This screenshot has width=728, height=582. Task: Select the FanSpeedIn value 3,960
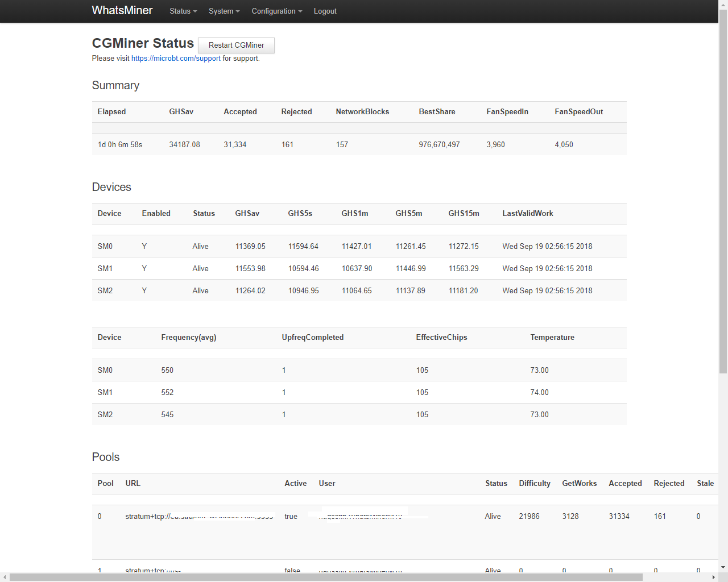tap(495, 145)
